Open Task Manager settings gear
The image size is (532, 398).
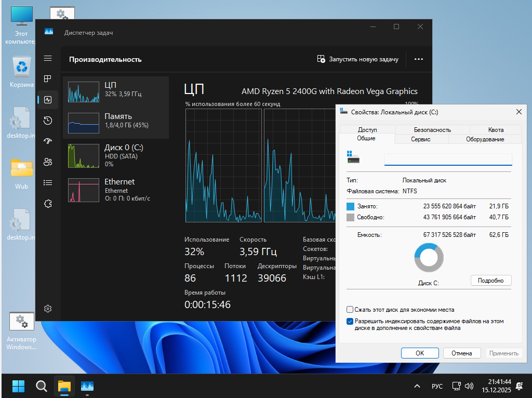point(48,309)
